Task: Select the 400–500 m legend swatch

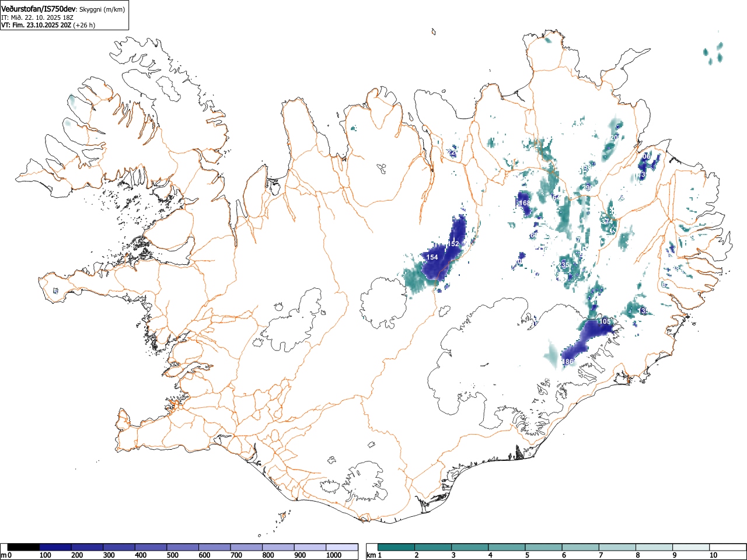Action: tap(151, 547)
